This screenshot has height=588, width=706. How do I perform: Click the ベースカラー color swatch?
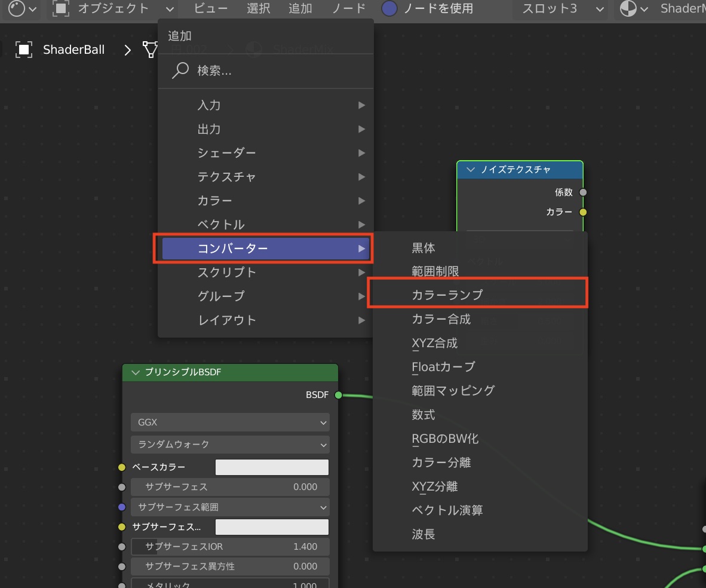click(272, 467)
